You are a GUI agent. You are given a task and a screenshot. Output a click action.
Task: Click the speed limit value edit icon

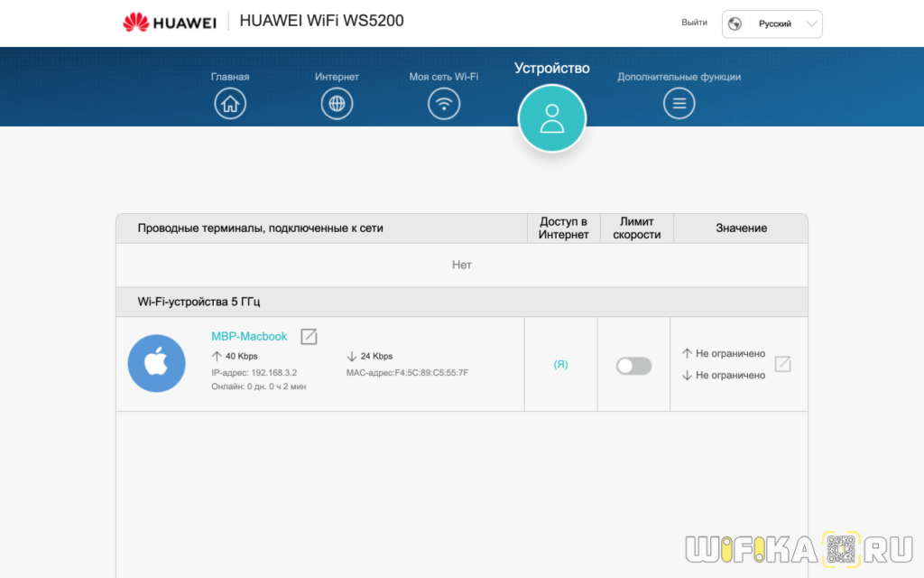tap(782, 365)
